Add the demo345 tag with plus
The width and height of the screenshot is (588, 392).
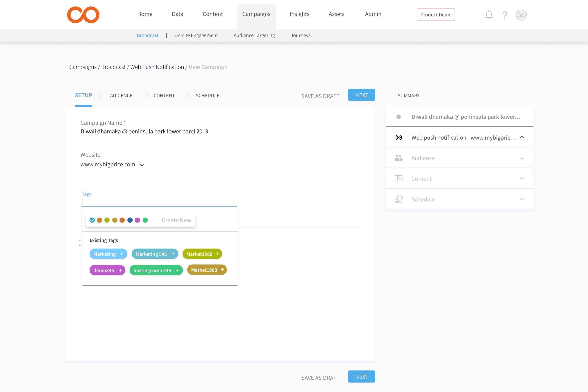[120, 270]
